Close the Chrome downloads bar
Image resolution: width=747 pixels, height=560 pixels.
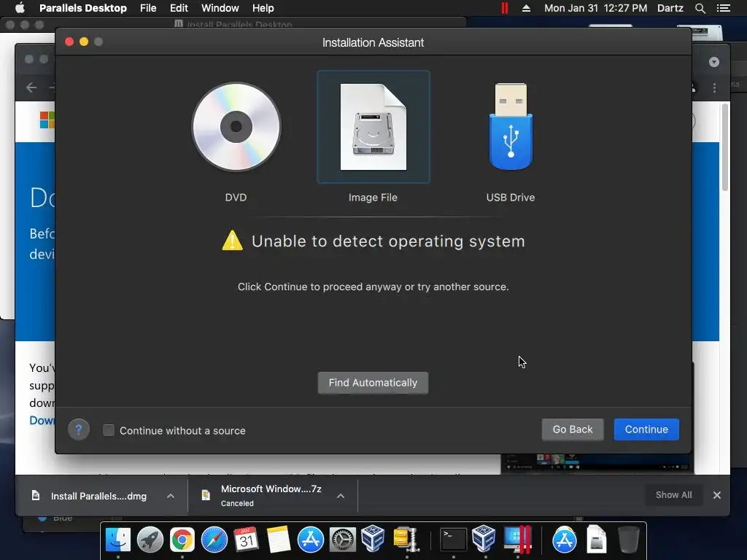[717, 495]
